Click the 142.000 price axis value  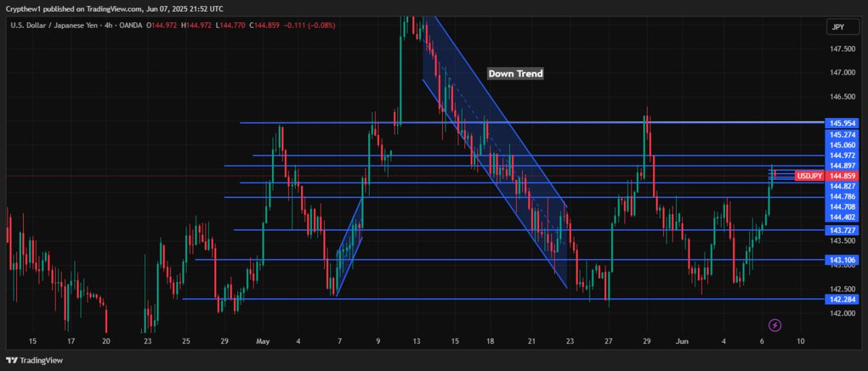[x=843, y=313]
